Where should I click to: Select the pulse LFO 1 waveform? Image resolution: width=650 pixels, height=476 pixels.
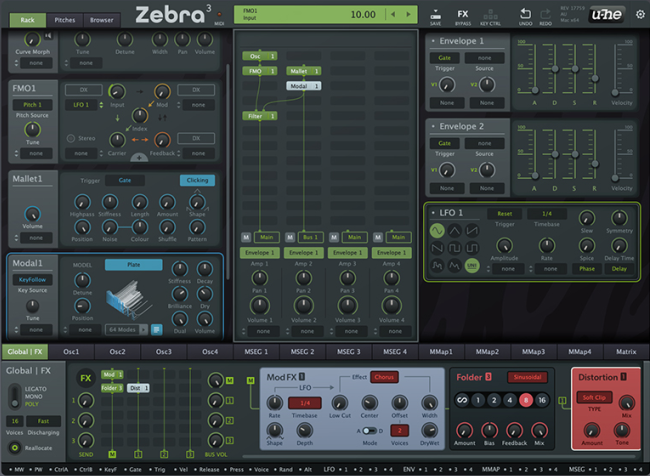pyautogui.click(x=472, y=248)
